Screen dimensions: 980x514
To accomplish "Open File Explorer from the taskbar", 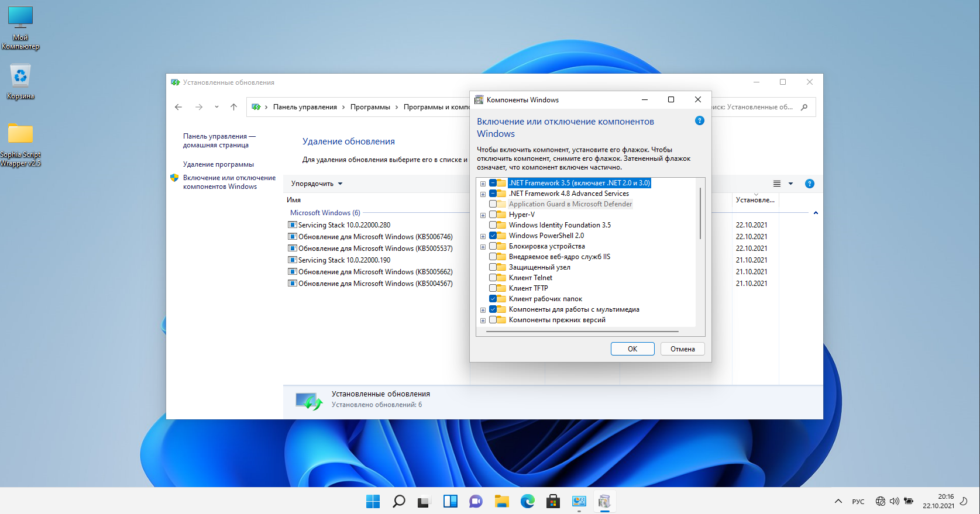I will pos(501,501).
